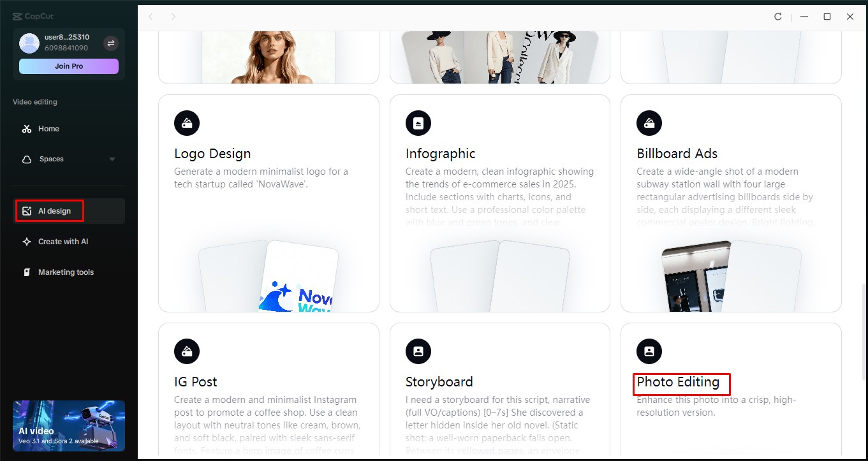The width and height of the screenshot is (868, 461).
Task: Click the back navigation arrow
Action: [x=151, y=17]
